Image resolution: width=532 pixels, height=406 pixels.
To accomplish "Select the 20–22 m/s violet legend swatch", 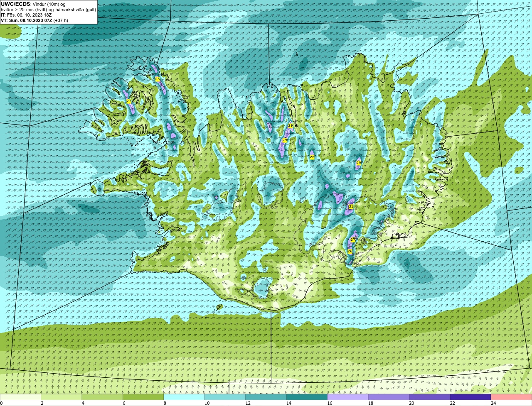I will pos(430,397).
